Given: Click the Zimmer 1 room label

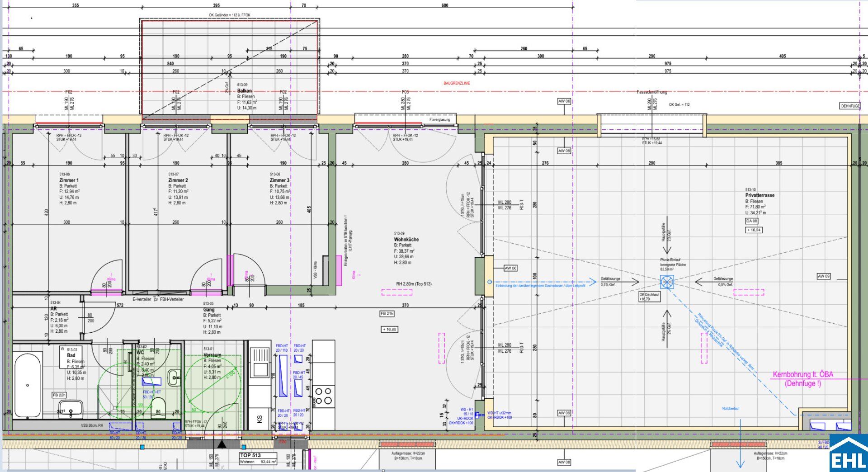Looking at the screenshot, I should coord(69,180).
